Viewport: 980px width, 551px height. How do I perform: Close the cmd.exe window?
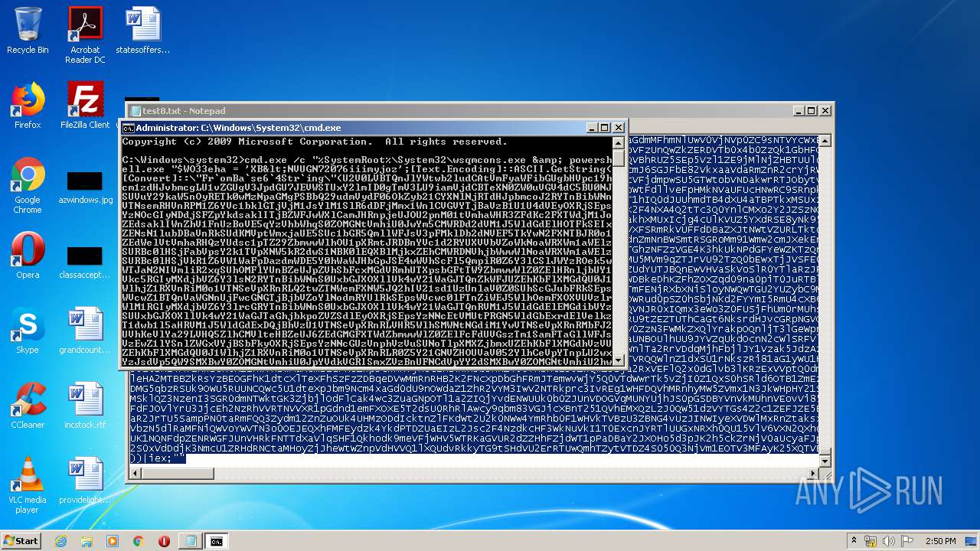pyautogui.click(x=619, y=128)
